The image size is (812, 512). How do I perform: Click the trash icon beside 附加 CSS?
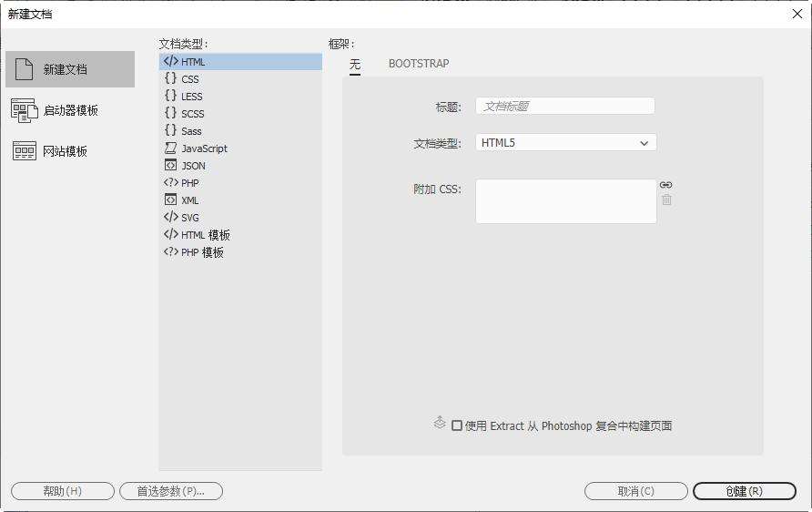[x=666, y=200]
